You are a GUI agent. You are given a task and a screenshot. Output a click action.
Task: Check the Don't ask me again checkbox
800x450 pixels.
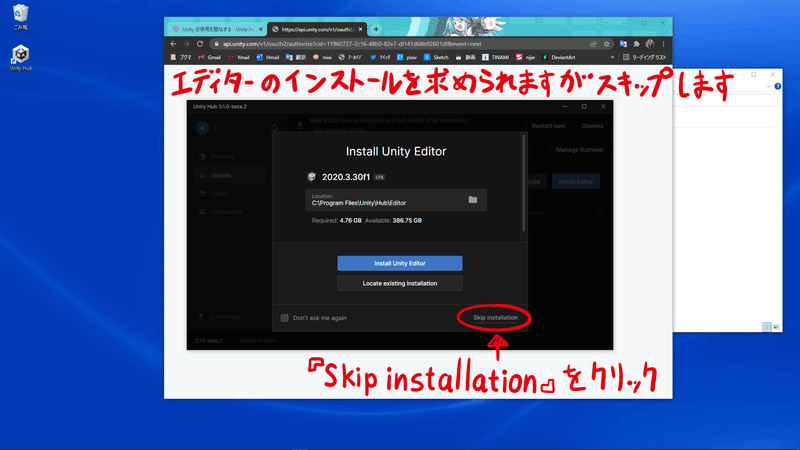coord(284,318)
